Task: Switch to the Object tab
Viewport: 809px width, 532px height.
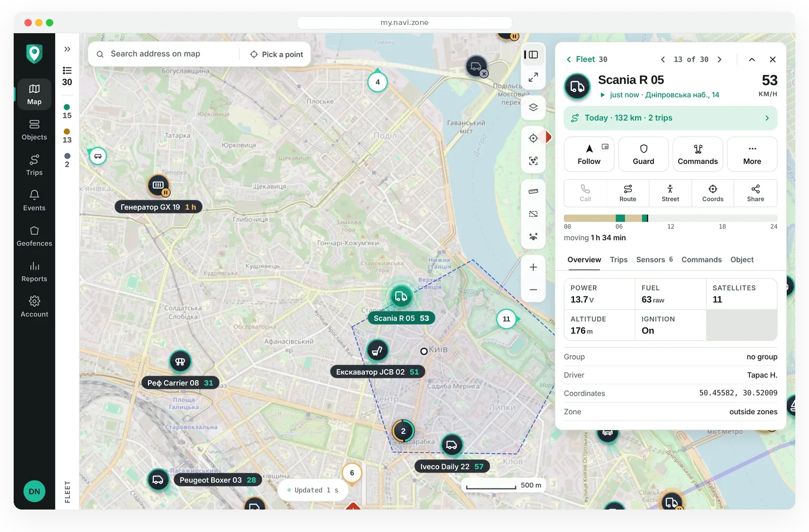Action: pyautogui.click(x=742, y=259)
